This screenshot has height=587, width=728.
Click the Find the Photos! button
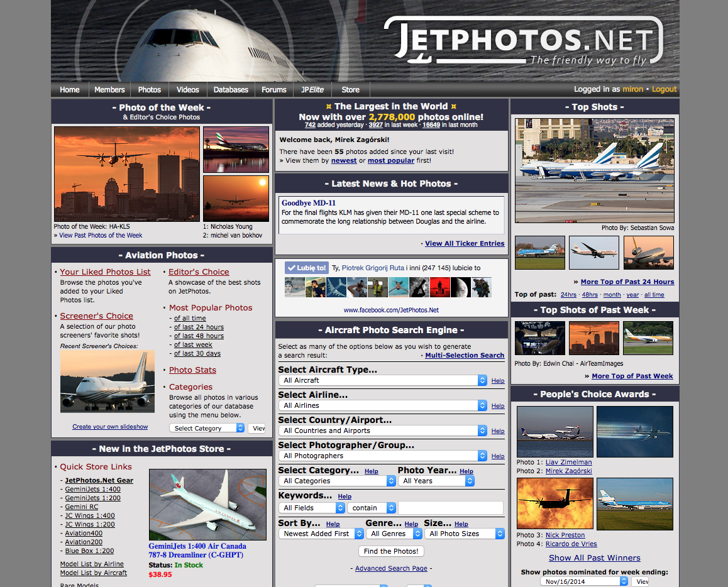(x=391, y=551)
